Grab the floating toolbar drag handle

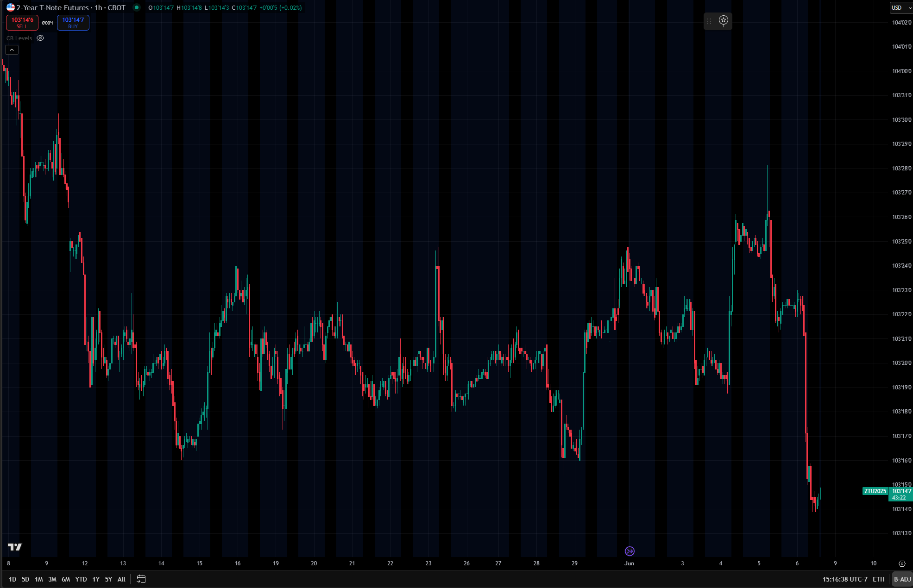[709, 21]
